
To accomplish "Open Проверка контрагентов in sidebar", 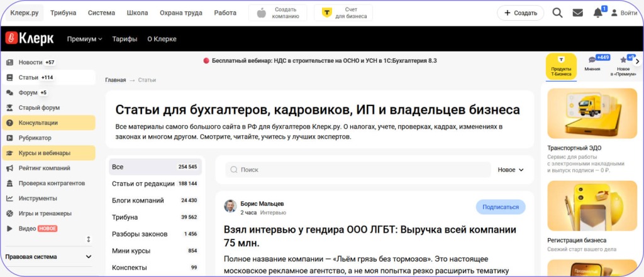I will coord(48,183).
